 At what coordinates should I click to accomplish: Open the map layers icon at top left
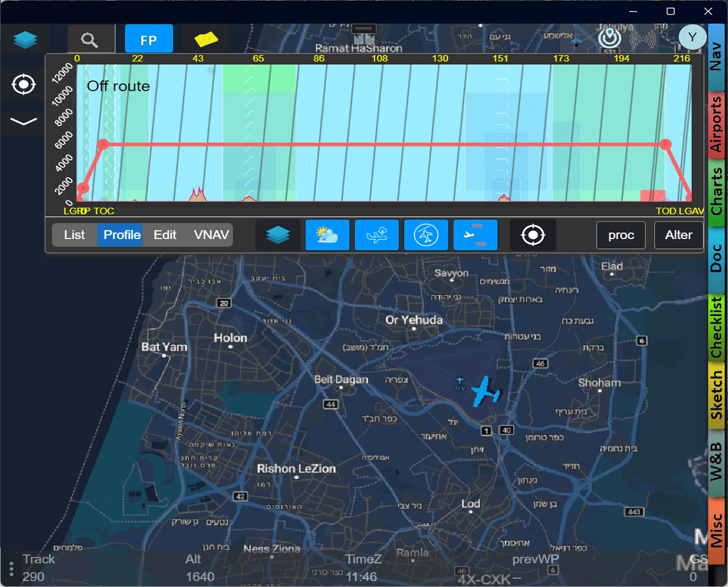click(25, 40)
